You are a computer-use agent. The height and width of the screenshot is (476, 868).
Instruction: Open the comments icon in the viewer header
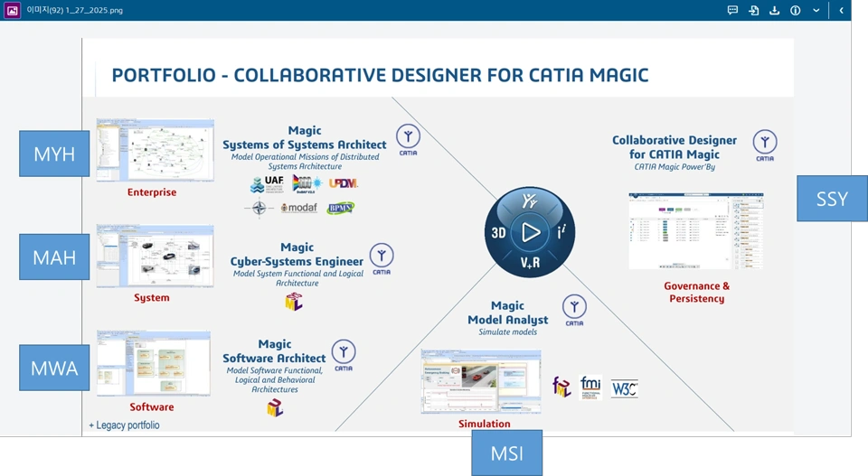[732, 10]
